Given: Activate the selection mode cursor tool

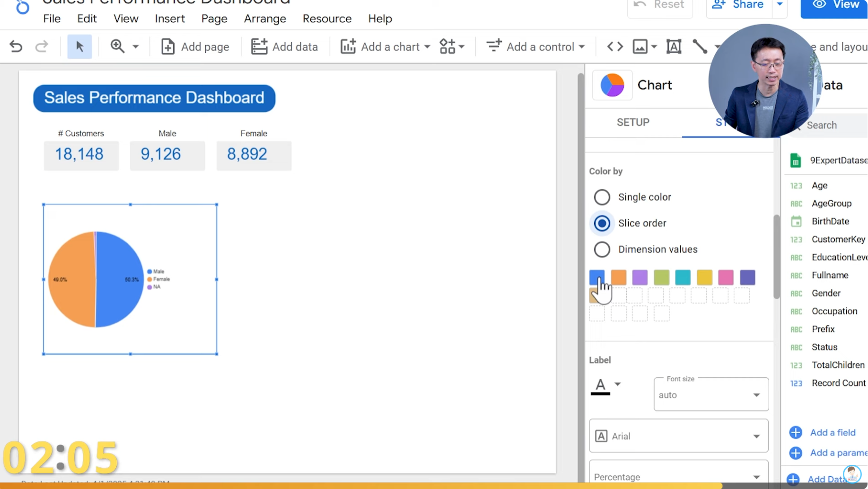Looking at the screenshot, I should 79,46.
